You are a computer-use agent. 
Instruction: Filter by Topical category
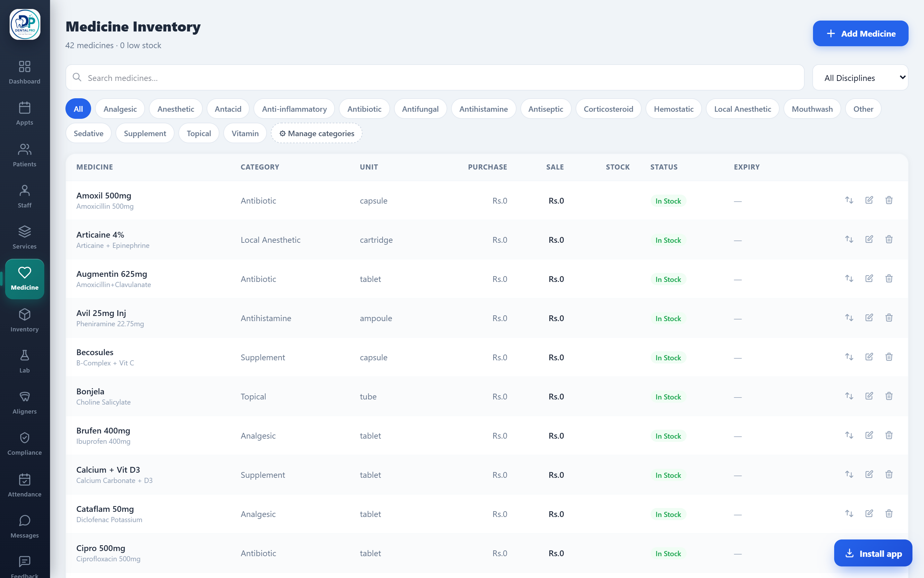point(199,133)
